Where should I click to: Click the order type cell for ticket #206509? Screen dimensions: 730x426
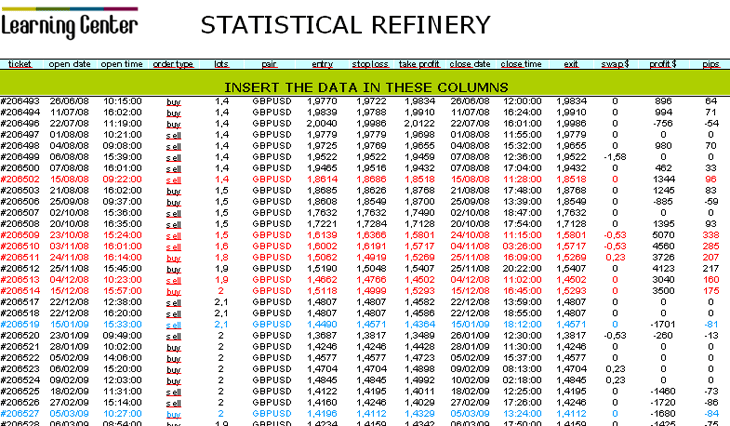(173, 234)
